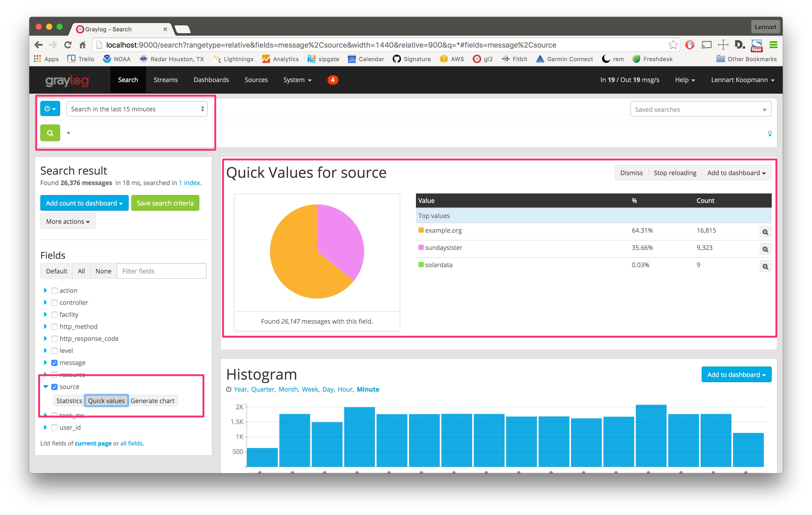Bookmark page with the star icon

[x=673, y=45]
